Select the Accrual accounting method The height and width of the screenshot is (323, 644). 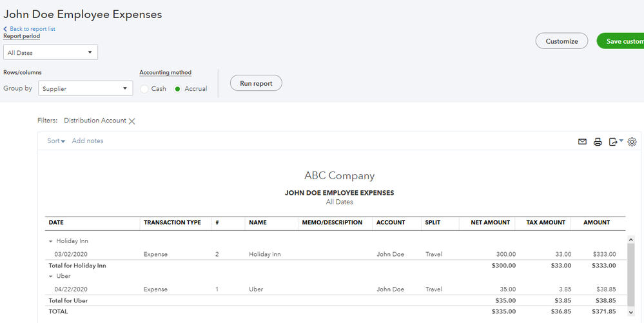point(178,89)
